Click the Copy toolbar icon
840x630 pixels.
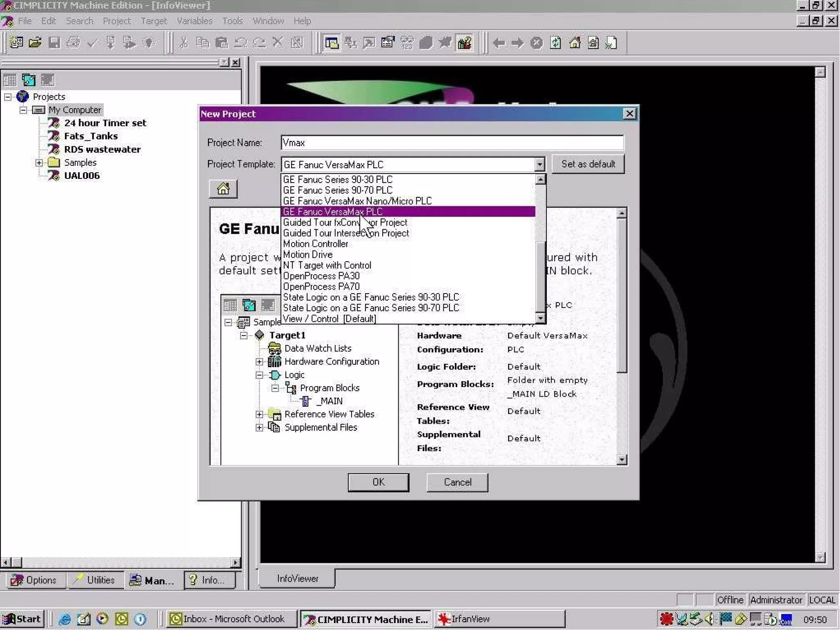click(x=203, y=43)
